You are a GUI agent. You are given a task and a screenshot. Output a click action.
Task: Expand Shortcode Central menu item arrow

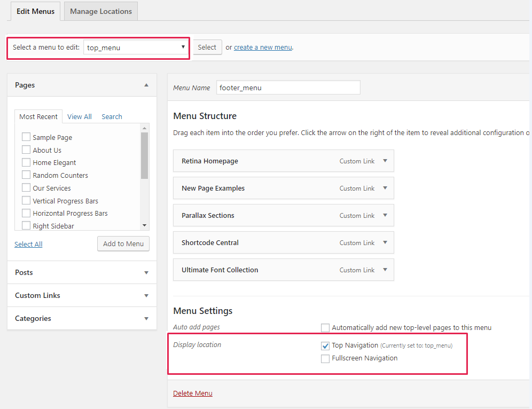[x=385, y=242]
